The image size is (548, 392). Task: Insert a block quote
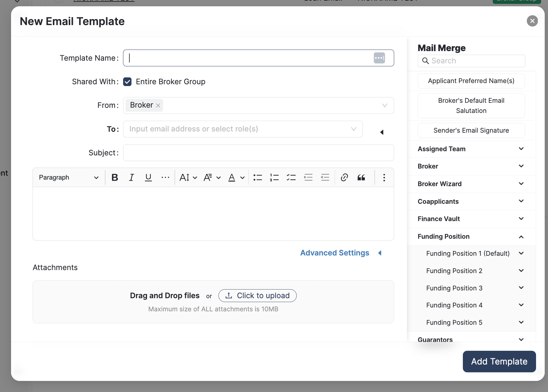coord(361,177)
